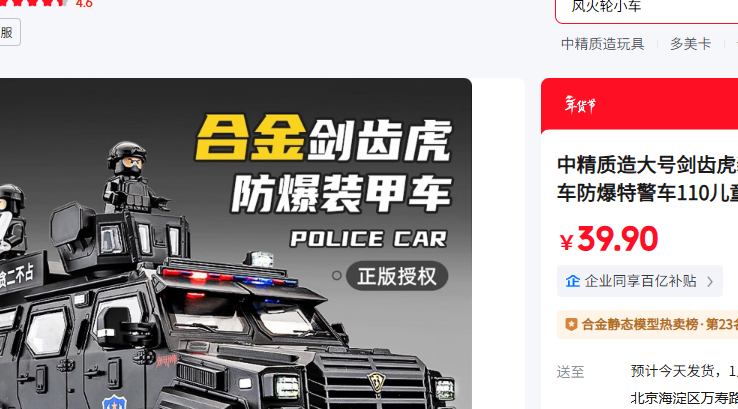The image size is (738, 409).
Task: Click the product title starting 中精质造大号剑齿虎
Action: tap(648, 179)
